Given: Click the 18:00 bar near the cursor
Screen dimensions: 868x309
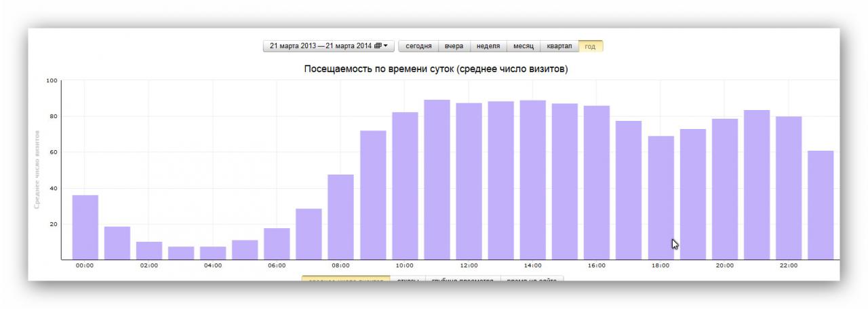Looking at the screenshot, I should [x=660, y=198].
